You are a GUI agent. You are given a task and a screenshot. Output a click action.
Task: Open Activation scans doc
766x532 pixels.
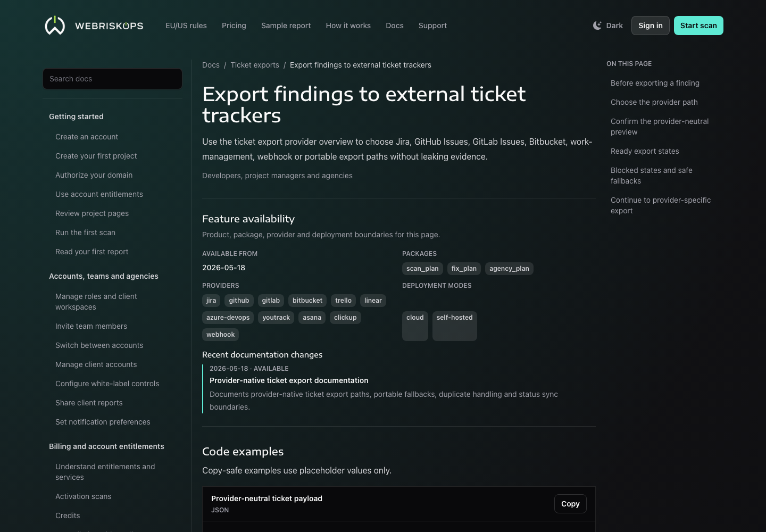coord(84,496)
